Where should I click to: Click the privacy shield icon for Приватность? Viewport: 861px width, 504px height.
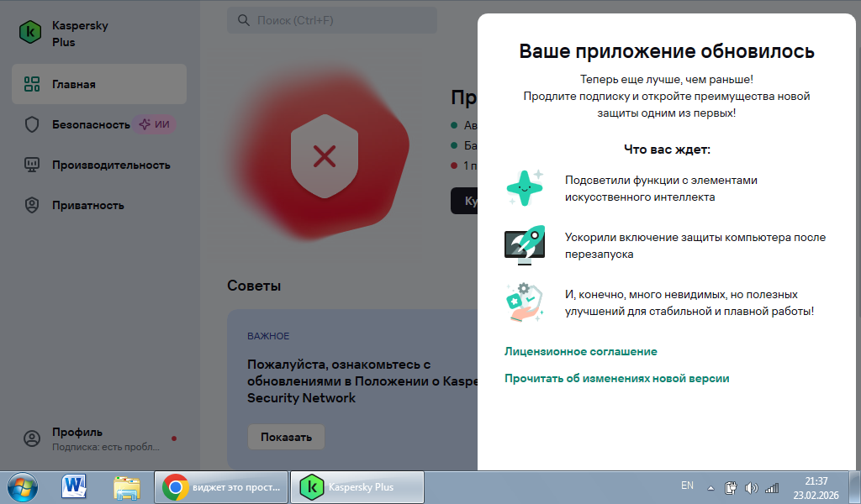click(32, 205)
